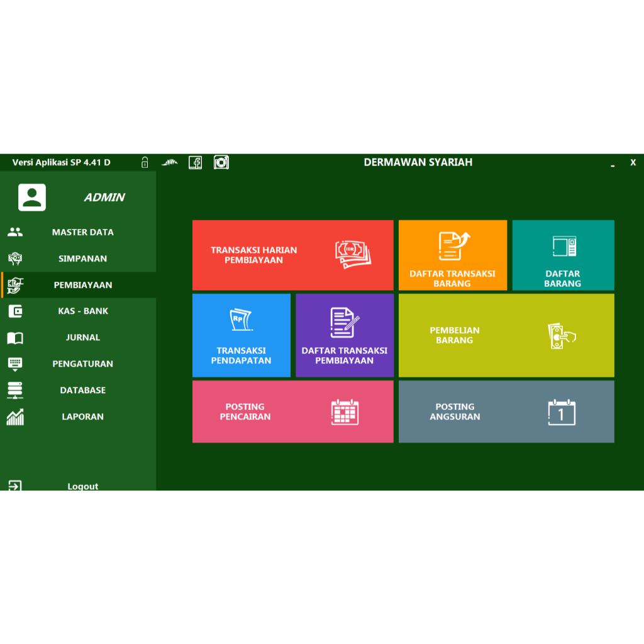This screenshot has height=644, width=644.
Task: Click the Versi Aplikasi SP 4.41 D text
Action: [x=61, y=162]
